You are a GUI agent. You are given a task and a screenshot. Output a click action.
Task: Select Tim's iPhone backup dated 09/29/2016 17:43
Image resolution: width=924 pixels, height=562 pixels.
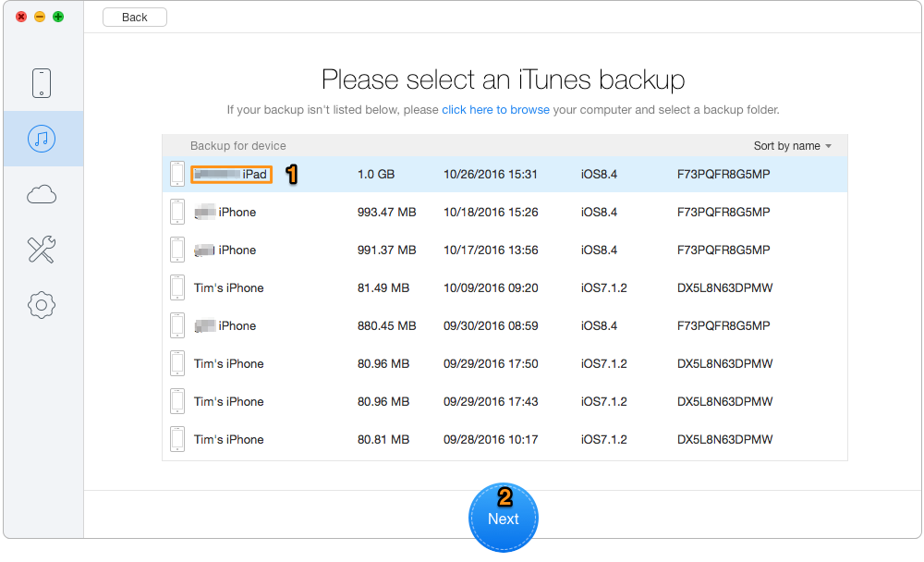pyautogui.click(x=505, y=401)
